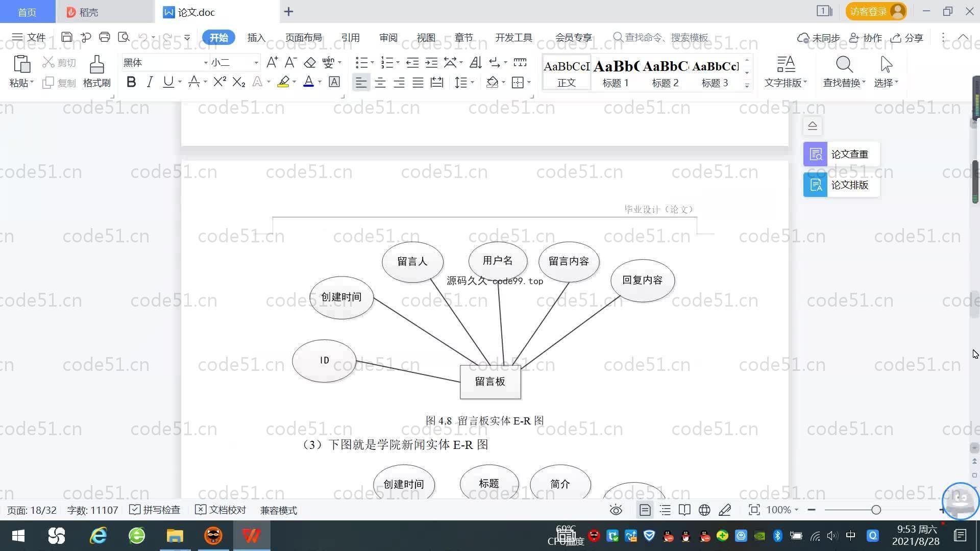Toggle eye protection mode icon
Viewport: 980px width, 551px height.
[x=616, y=510]
